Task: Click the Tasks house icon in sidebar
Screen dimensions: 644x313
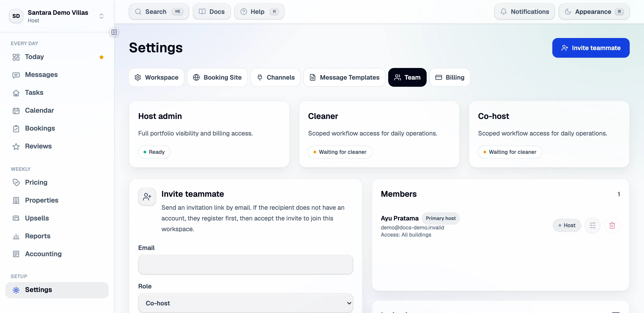Action: click(16, 93)
